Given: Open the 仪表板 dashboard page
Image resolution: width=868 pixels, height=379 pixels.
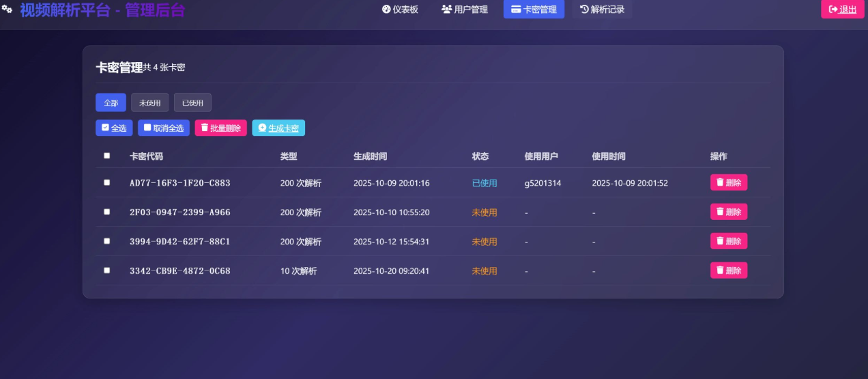Looking at the screenshot, I should [401, 10].
